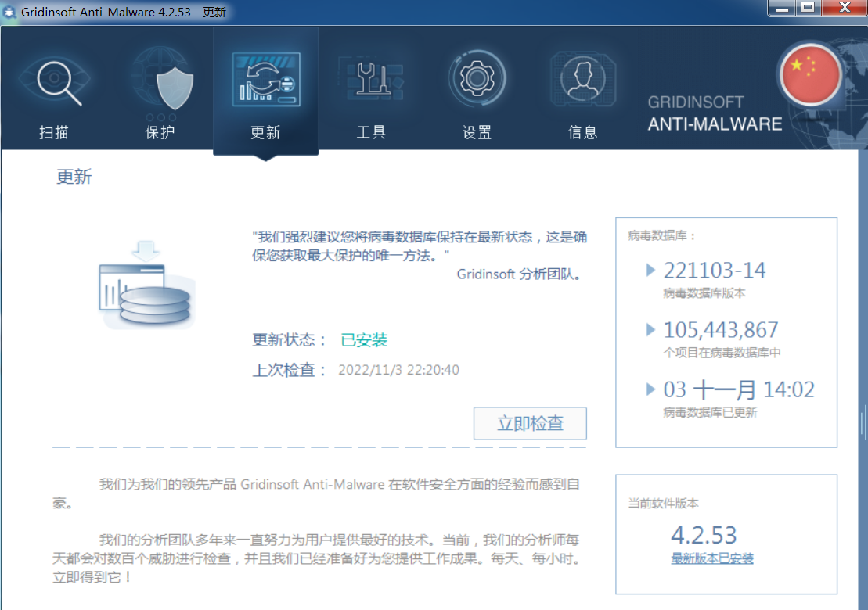The height and width of the screenshot is (610, 868).
Task: Click the 立即检查 check now button
Action: pos(531,424)
